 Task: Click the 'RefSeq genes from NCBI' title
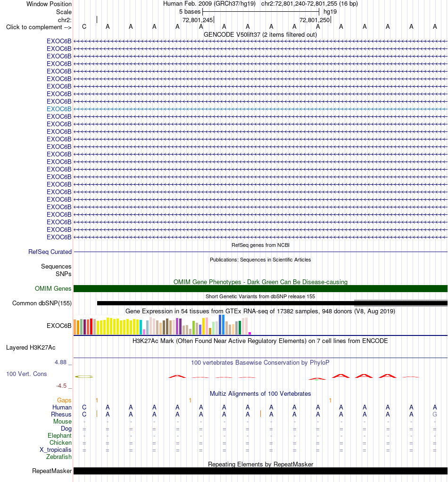click(260, 245)
